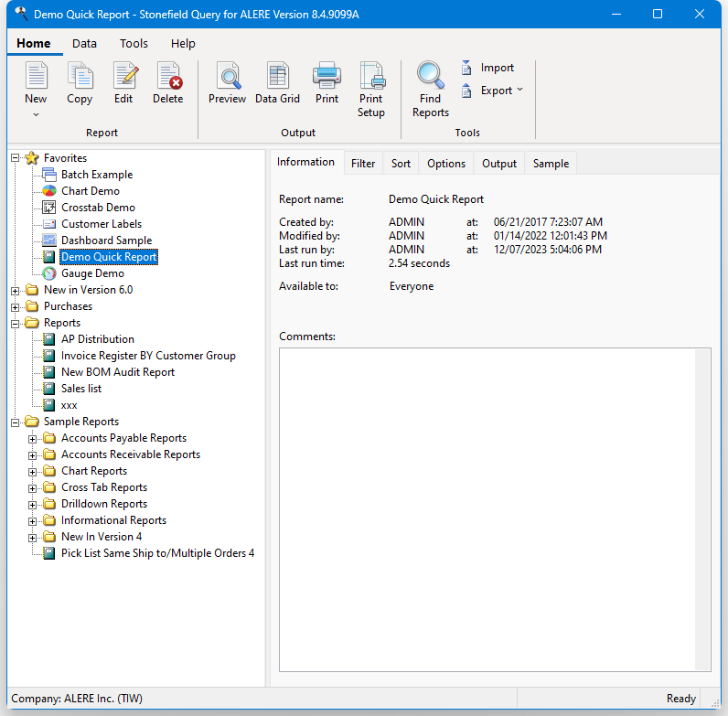Click the Gauge Demo dial icon
The image size is (728, 716).
(49, 273)
